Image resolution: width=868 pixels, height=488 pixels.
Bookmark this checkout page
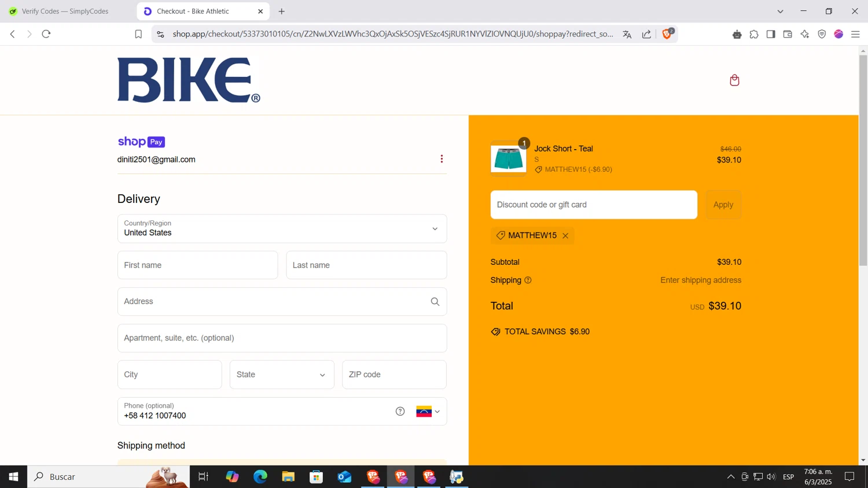coord(138,34)
